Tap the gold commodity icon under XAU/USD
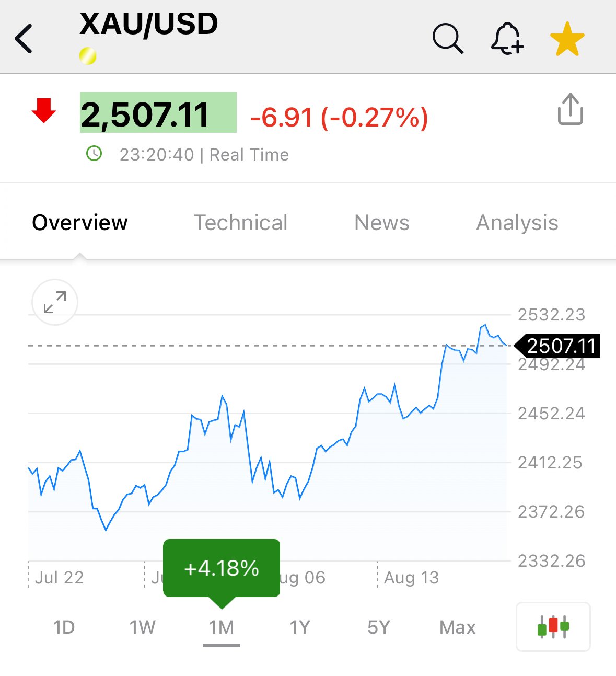 coord(88,56)
